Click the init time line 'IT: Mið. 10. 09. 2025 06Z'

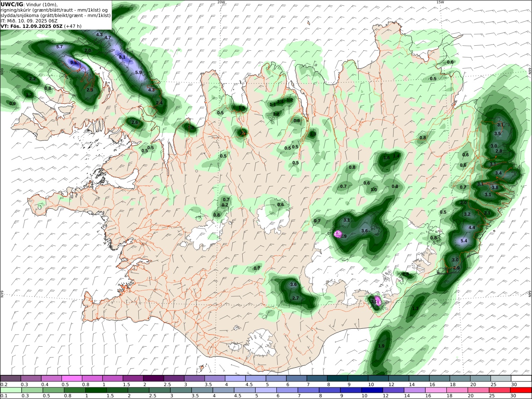(x=29, y=21)
